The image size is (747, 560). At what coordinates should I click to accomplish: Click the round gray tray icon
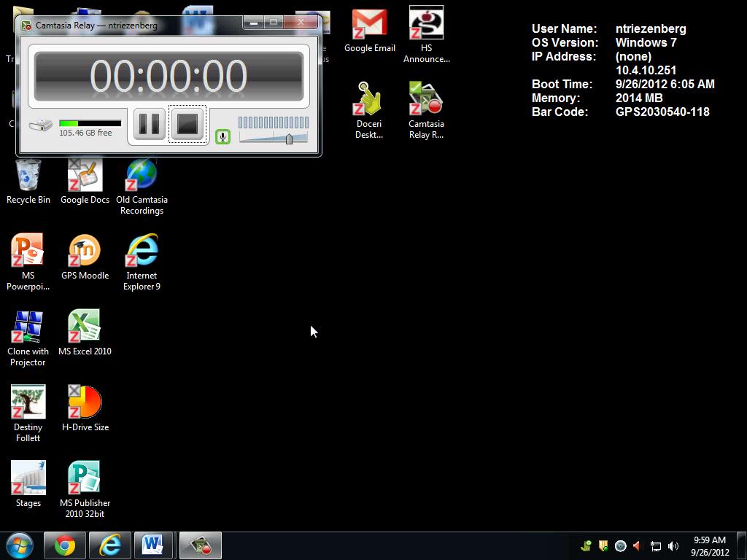620,545
